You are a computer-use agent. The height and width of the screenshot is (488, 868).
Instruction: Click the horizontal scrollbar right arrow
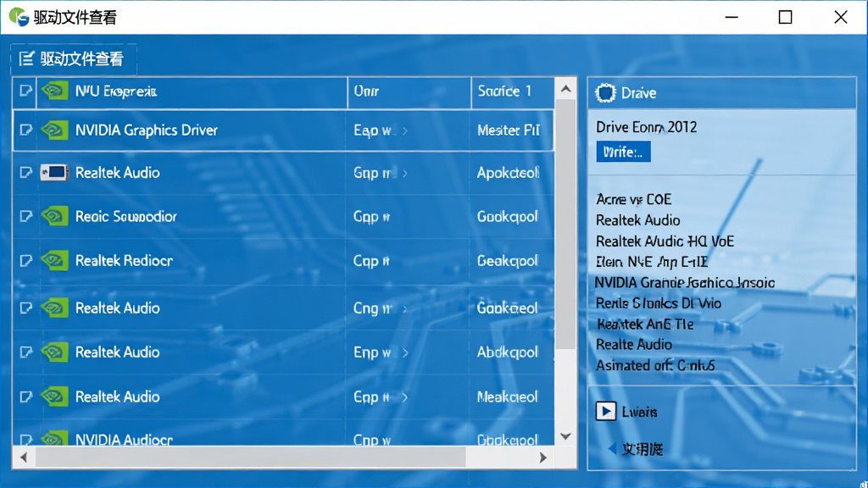[543, 457]
